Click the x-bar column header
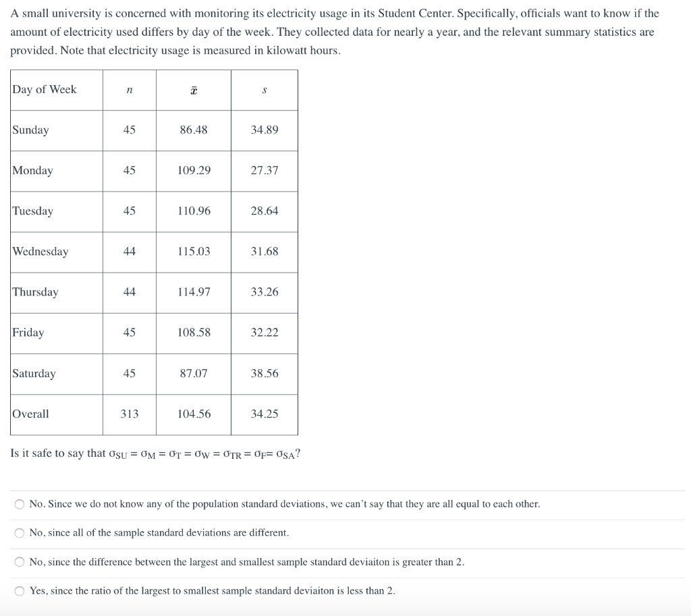 point(194,90)
